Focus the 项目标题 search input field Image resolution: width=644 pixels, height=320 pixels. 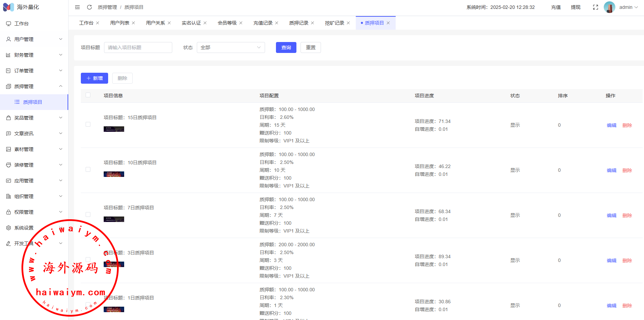(x=138, y=47)
